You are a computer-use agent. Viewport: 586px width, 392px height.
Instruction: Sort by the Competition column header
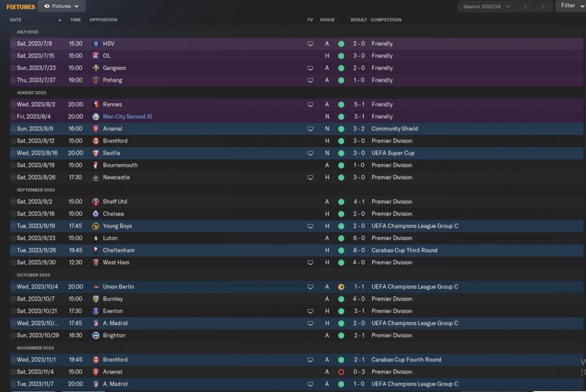tap(386, 20)
